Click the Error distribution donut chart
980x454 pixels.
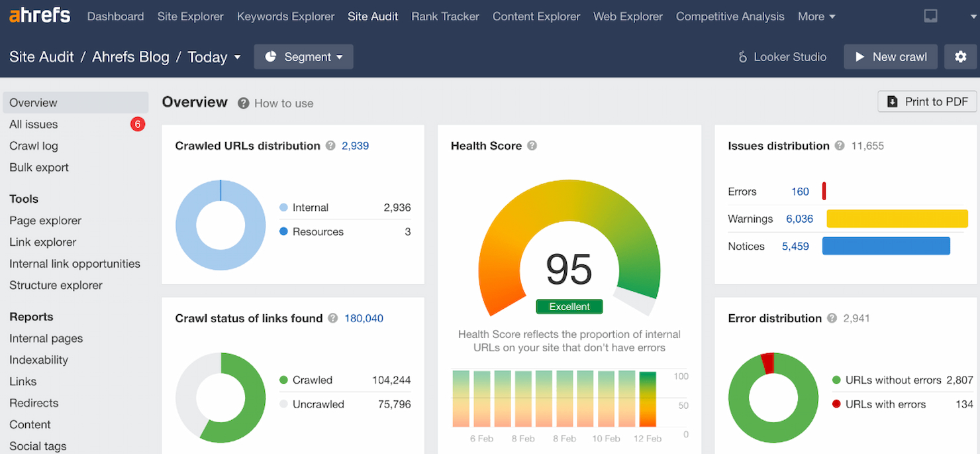[x=773, y=398]
